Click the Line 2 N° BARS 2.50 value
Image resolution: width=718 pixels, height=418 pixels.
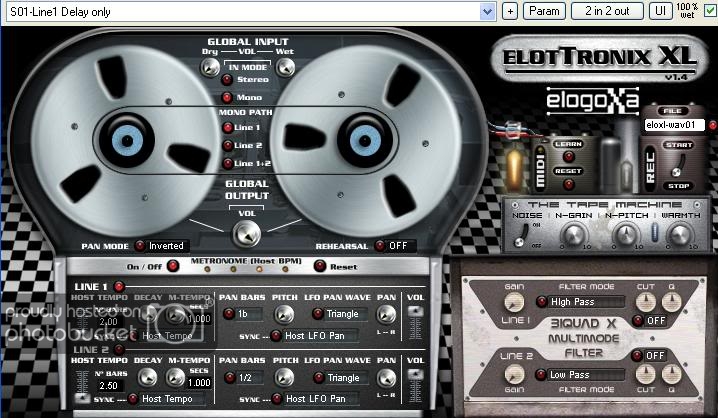click(x=109, y=385)
